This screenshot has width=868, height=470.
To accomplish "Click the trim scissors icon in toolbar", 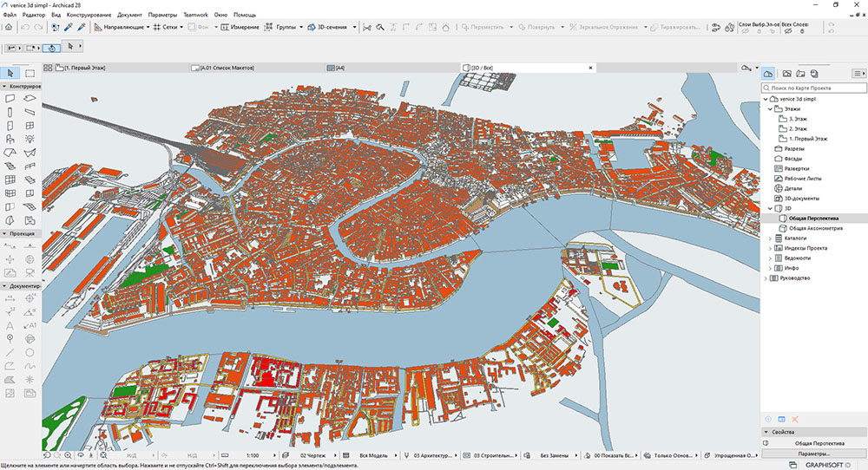I will [366, 27].
